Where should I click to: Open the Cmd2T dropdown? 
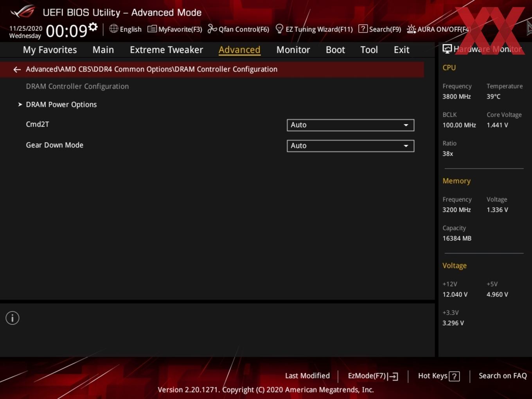click(350, 125)
